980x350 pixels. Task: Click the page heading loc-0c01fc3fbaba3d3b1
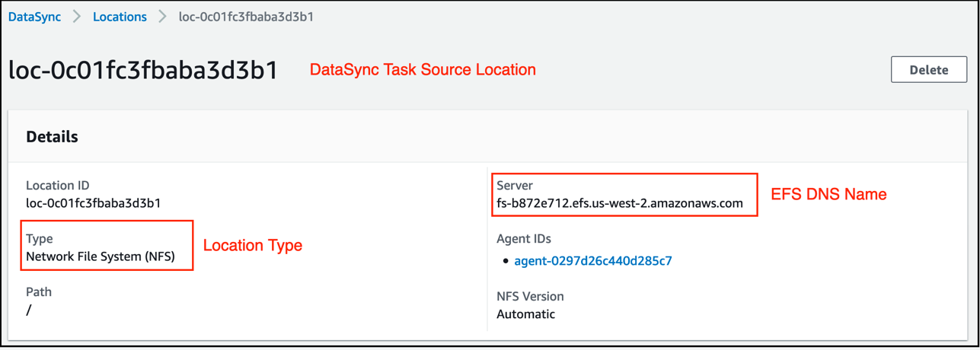[x=143, y=70]
